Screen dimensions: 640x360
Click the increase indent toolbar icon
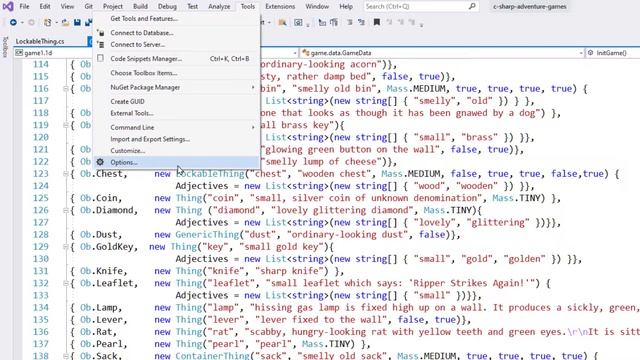pos(362,22)
